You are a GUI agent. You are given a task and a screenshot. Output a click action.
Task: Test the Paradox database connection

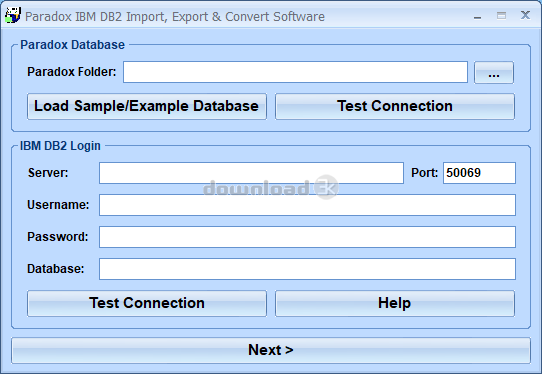395,106
